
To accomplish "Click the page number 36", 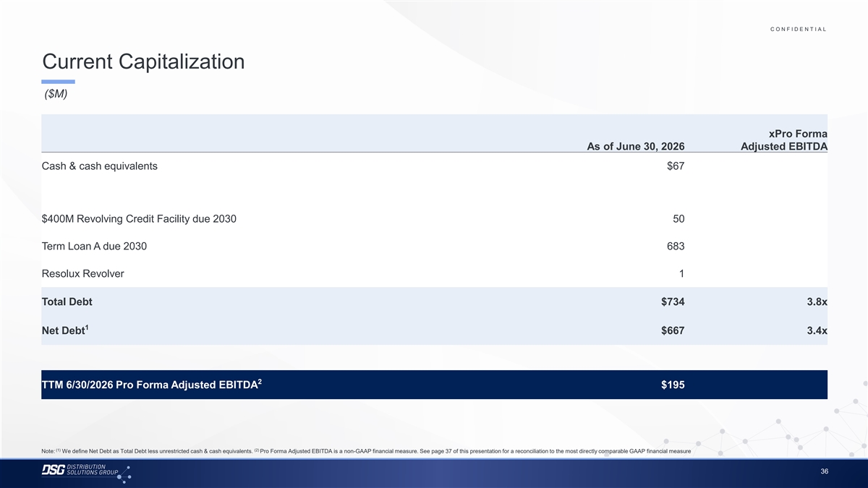I will [x=825, y=472].
